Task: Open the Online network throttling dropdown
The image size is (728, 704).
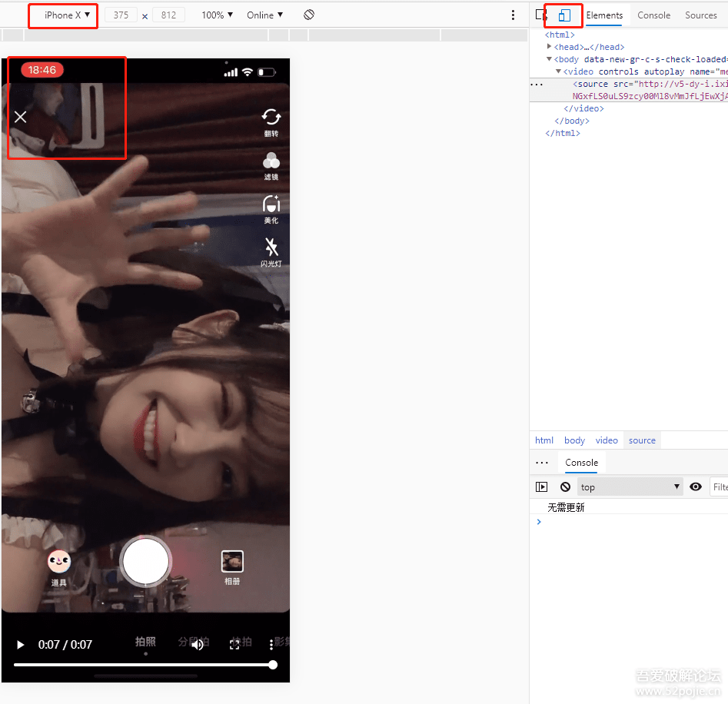Action: 264,15
